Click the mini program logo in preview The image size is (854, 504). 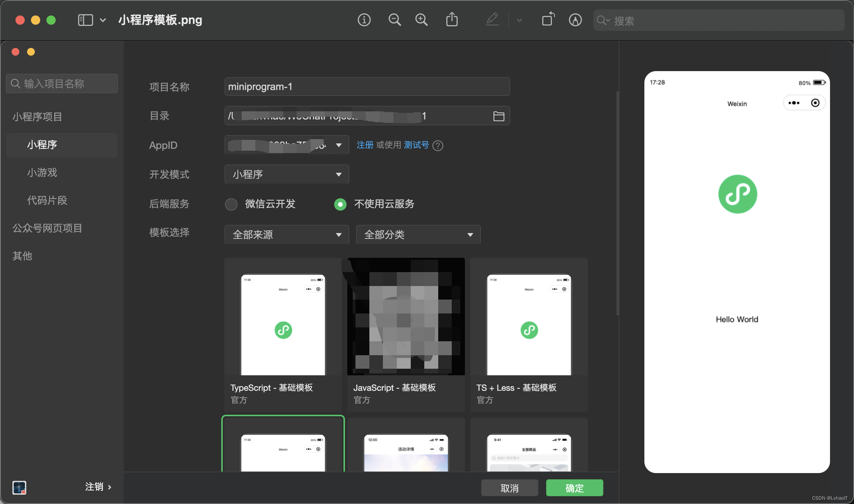(x=737, y=194)
